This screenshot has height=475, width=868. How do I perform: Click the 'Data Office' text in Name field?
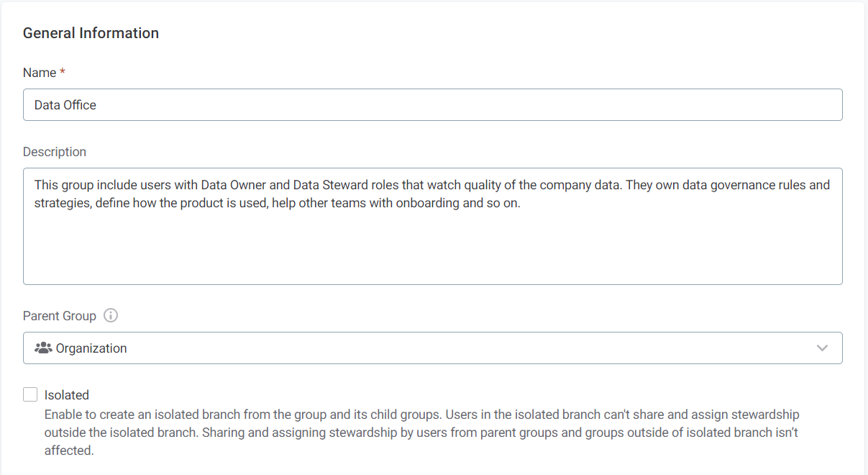coord(65,105)
